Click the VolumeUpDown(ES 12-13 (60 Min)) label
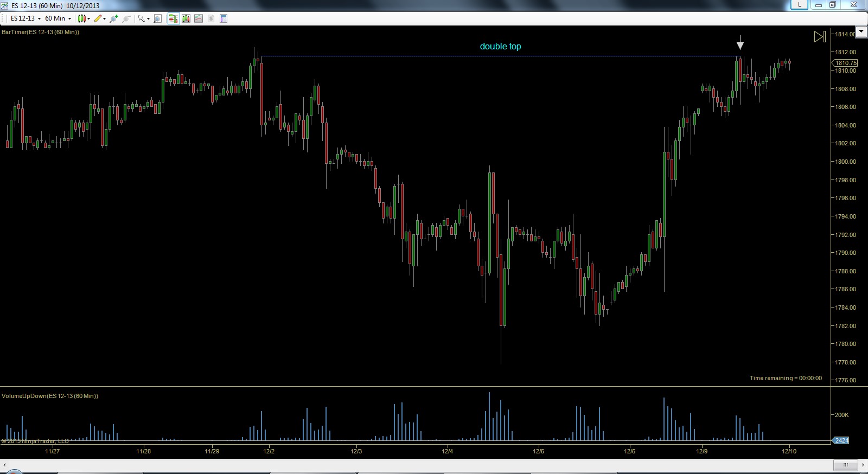Image resolution: width=868 pixels, height=474 pixels. (50, 396)
